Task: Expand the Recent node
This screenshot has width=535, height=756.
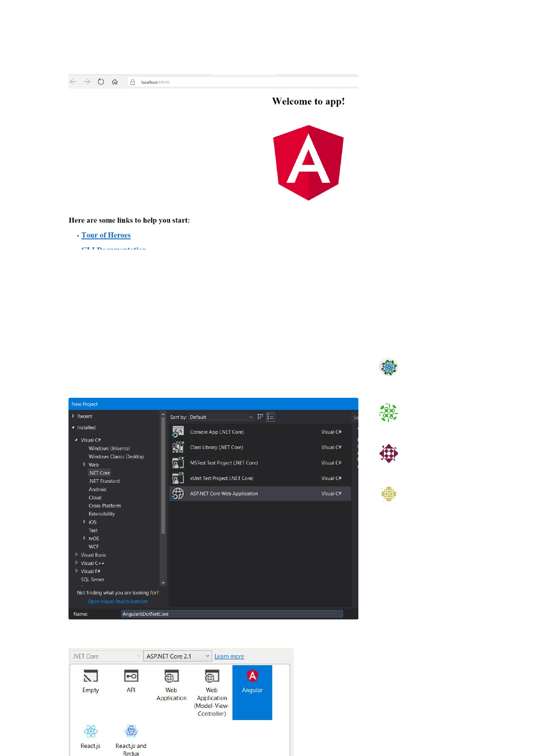Action: coord(73,416)
